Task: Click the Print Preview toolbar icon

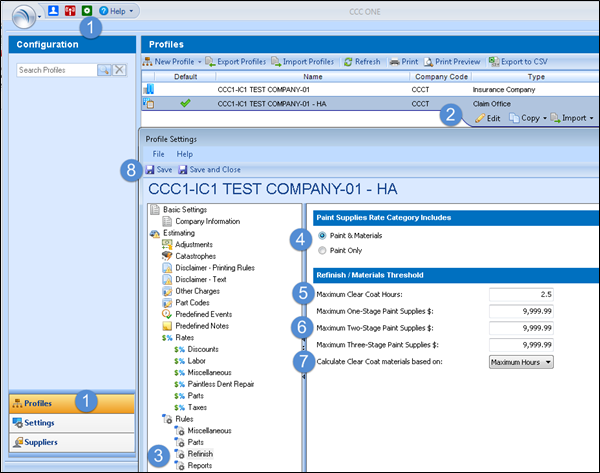Action: tap(430, 62)
